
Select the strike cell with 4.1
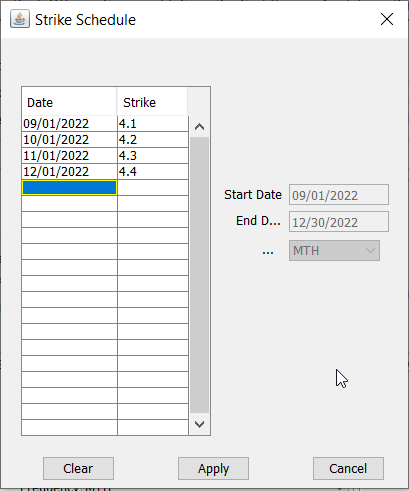point(153,124)
